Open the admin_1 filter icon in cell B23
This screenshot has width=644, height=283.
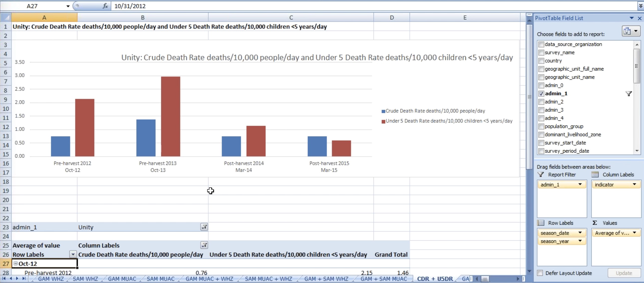coord(204,227)
